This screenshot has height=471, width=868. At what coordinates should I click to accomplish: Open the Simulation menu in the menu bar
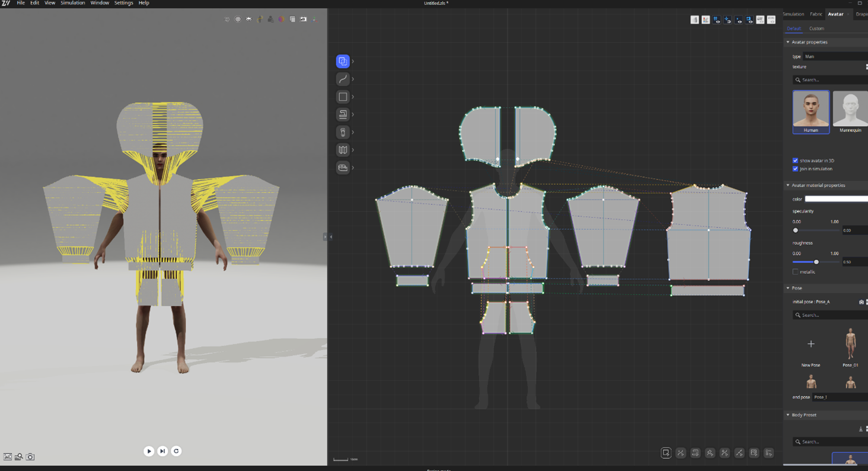[72, 3]
